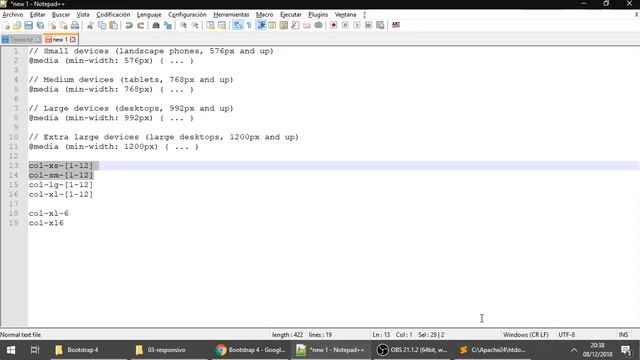Create a new document with toolbar icon
The height and width of the screenshot is (360, 640).
(6, 25)
